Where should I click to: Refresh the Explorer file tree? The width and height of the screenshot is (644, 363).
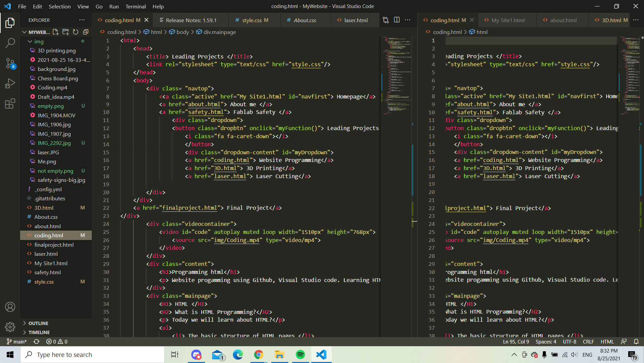(76, 32)
